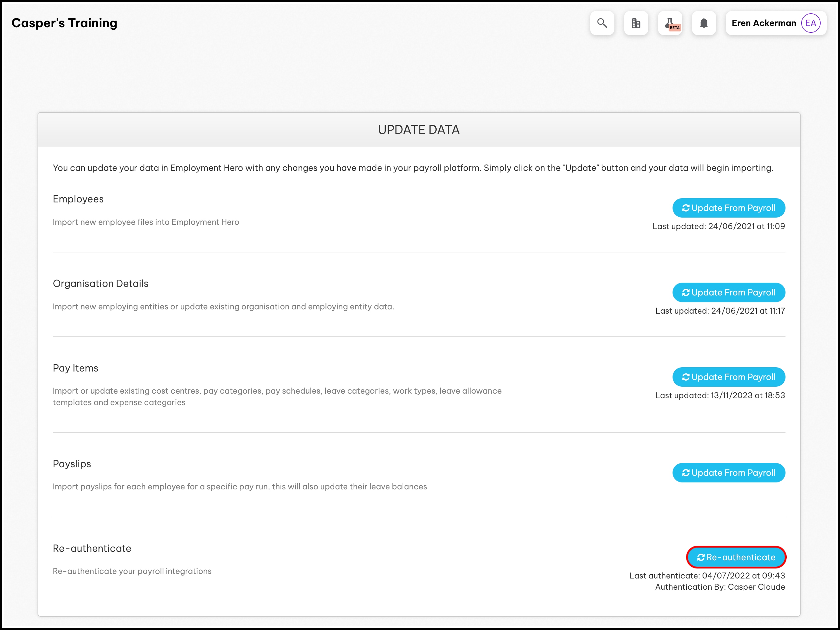The width and height of the screenshot is (840, 630).
Task: Open the search magnifier icon
Action: [x=602, y=23]
